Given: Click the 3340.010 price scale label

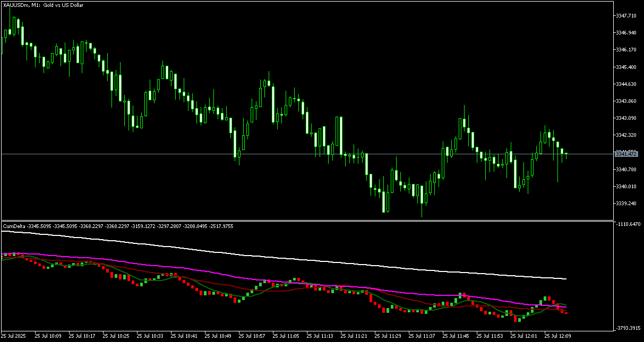Looking at the screenshot, I should click(x=626, y=187).
